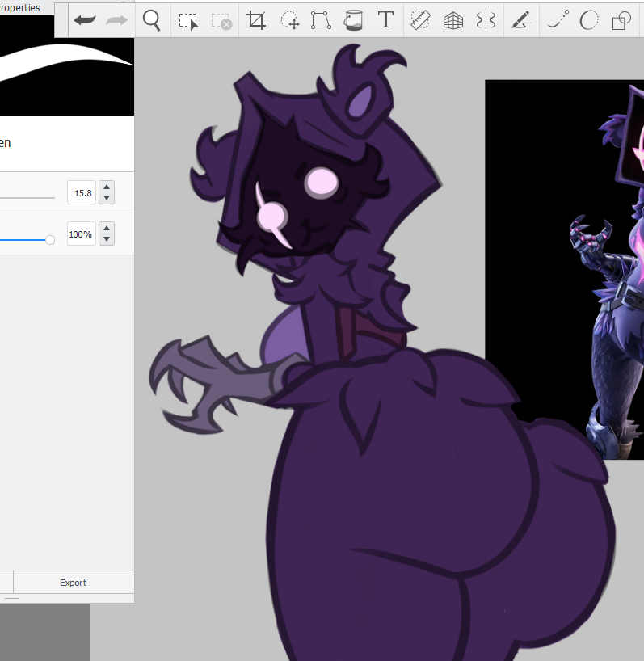Select the Zoom magnifier tool
The image size is (644, 661).
point(152,20)
